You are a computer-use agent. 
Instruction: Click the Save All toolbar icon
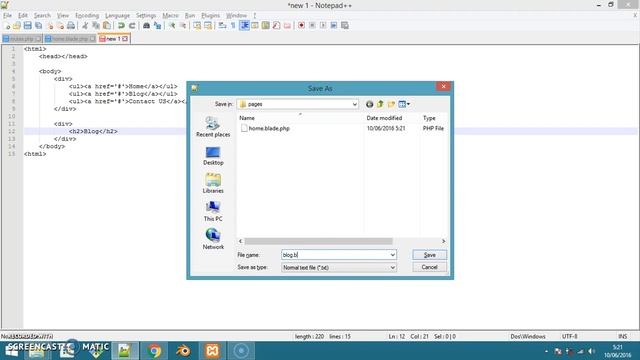[38, 26]
